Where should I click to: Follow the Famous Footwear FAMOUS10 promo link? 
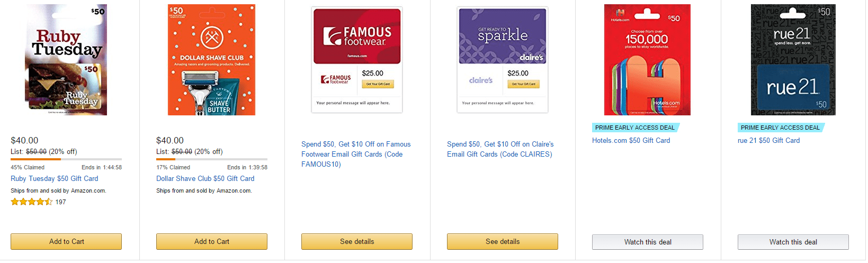pos(355,154)
